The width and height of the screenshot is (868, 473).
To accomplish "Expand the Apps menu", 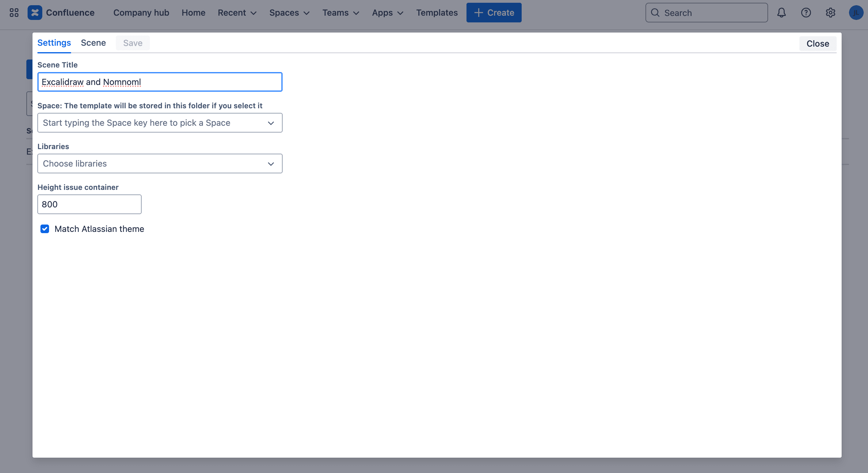I will (x=387, y=13).
